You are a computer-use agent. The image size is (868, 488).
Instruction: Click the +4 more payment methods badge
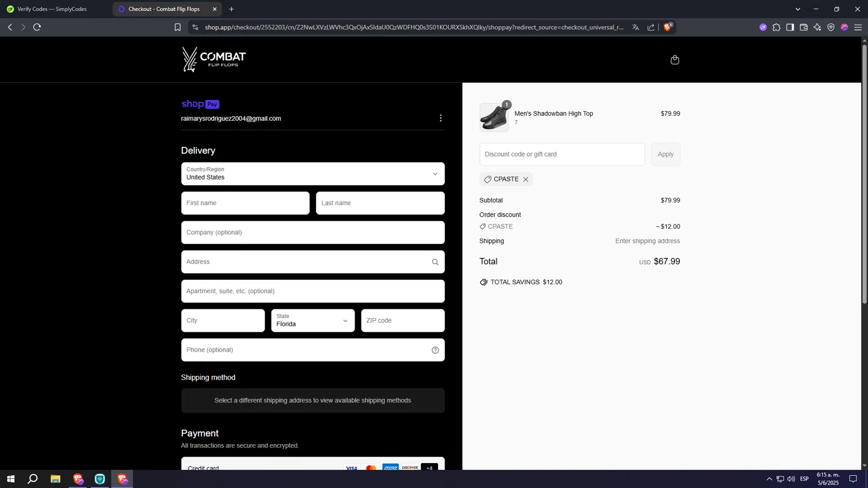[429, 467]
